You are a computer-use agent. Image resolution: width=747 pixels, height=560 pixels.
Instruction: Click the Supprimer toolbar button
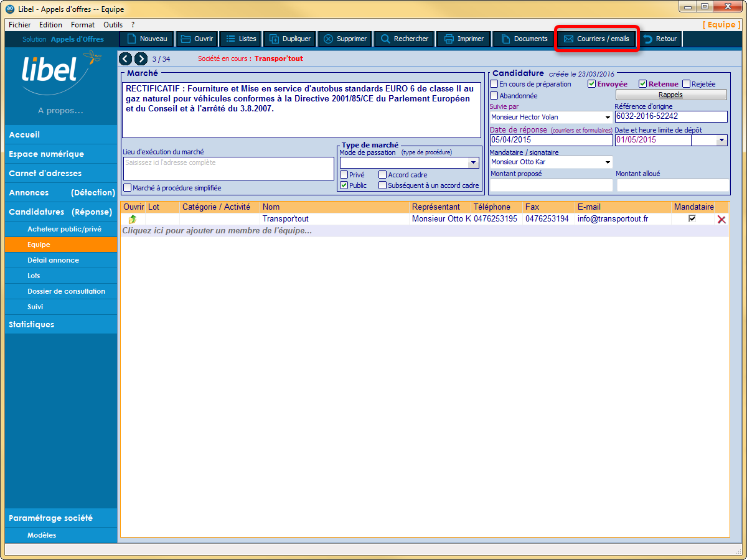click(x=345, y=39)
